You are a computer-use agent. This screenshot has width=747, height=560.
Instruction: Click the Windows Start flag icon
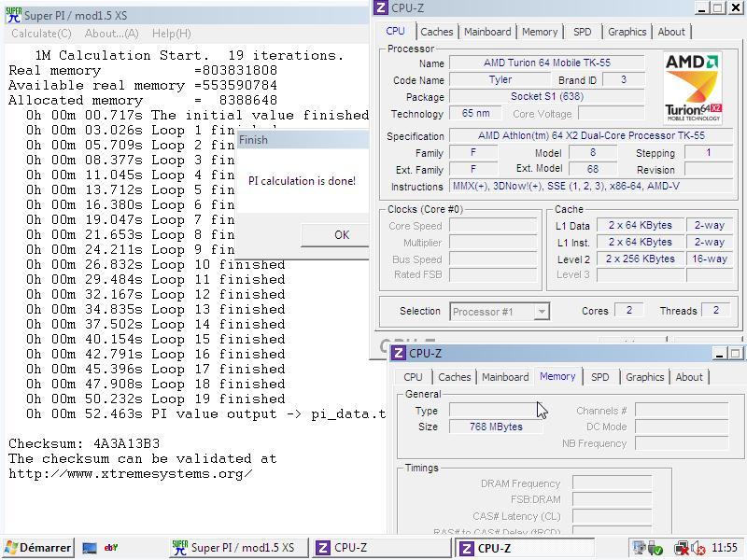[x=11, y=548]
